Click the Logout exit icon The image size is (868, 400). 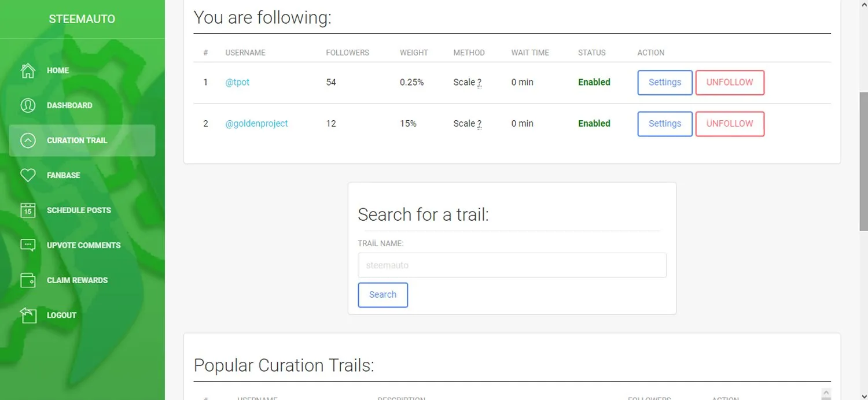pyautogui.click(x=28, y=315)
